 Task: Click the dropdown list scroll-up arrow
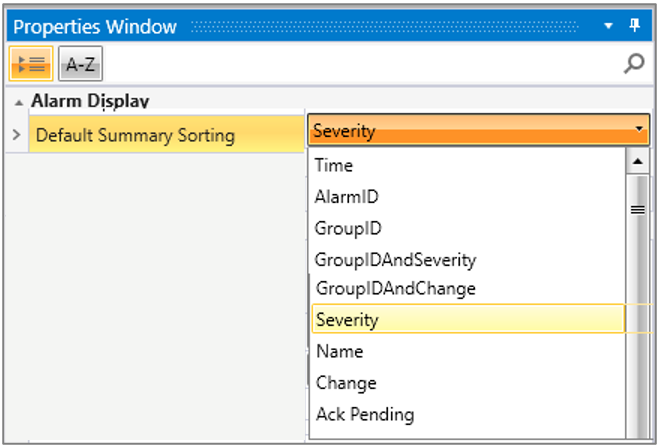tap(637, 162)
